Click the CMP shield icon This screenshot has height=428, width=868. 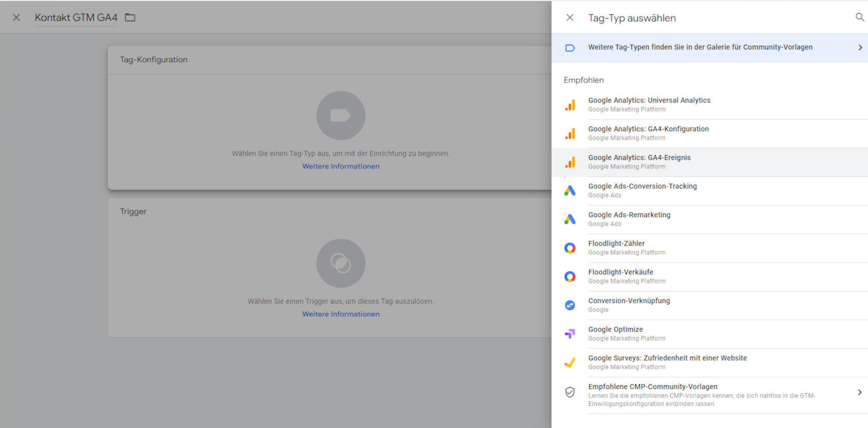tap(570, 392)
